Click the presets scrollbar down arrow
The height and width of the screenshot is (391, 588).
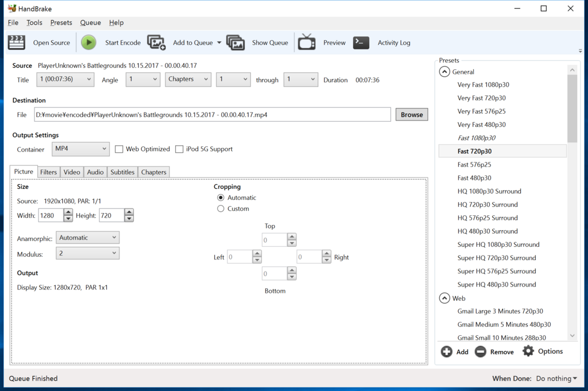pos(572,335)
